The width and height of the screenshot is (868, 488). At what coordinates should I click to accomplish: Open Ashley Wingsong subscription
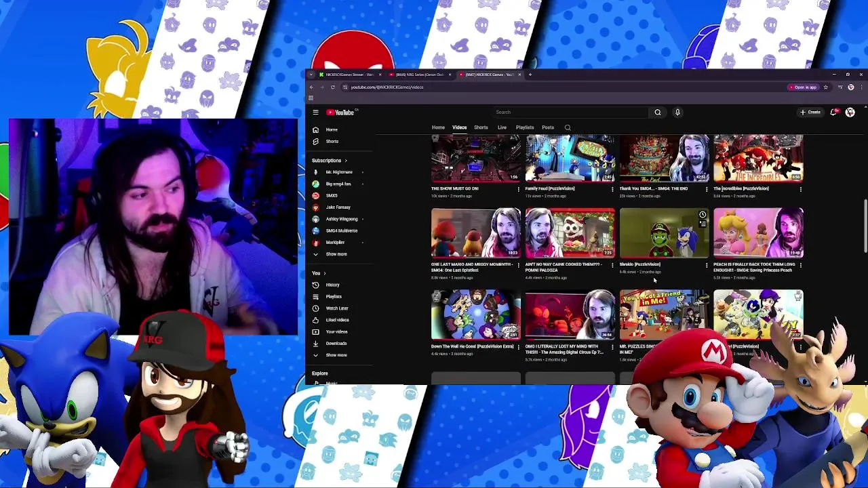pos(341,219)
